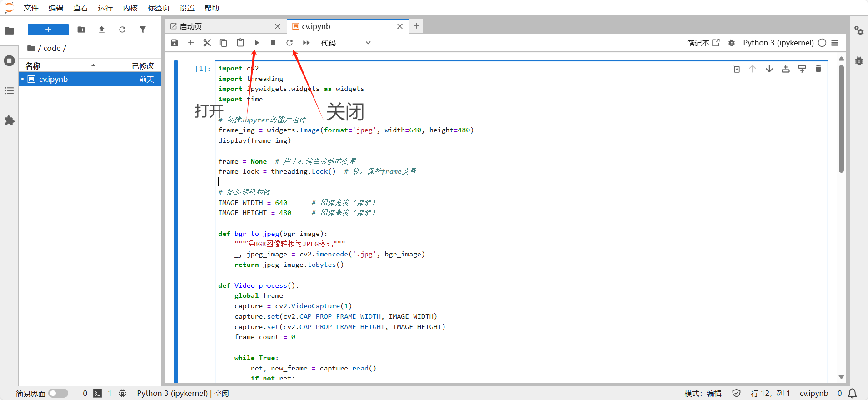Interrupt the kernel with stop button
The width and height of the screenshot is (868, 400).
click(x=273, y=43)
